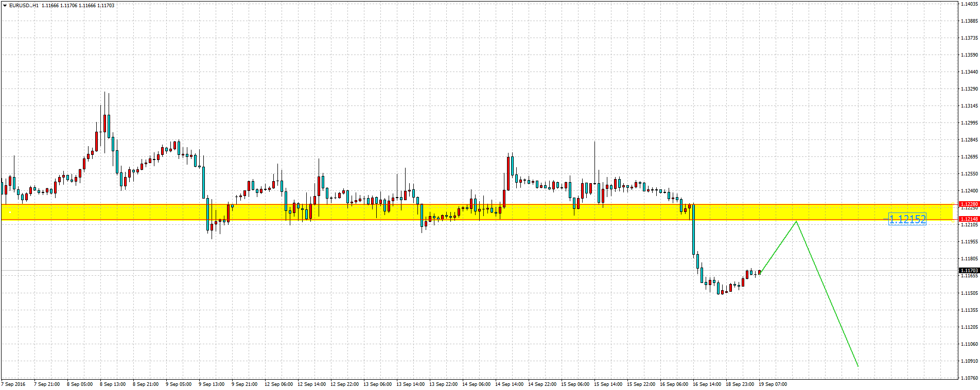Click the 1.12995 label on price scale
The image size is (980, 390).
tap(969, 123)
